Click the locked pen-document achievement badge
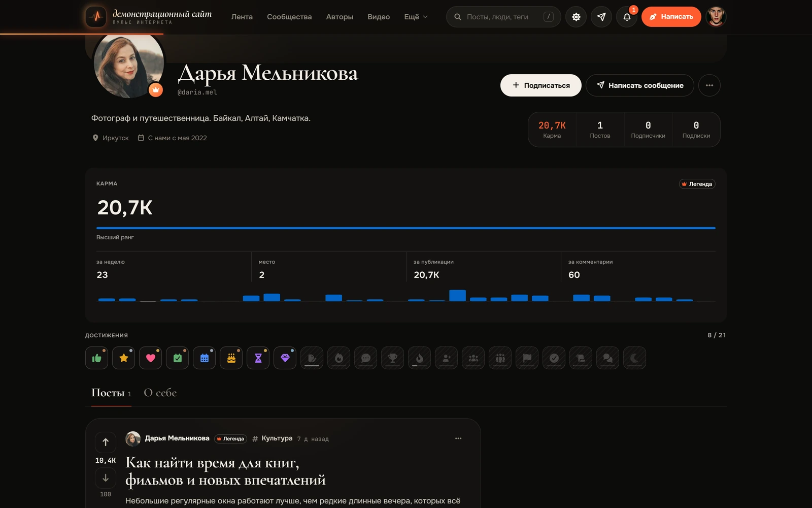Screen dimensions: 812x508 pyautogui.click(x=312, y=358)
